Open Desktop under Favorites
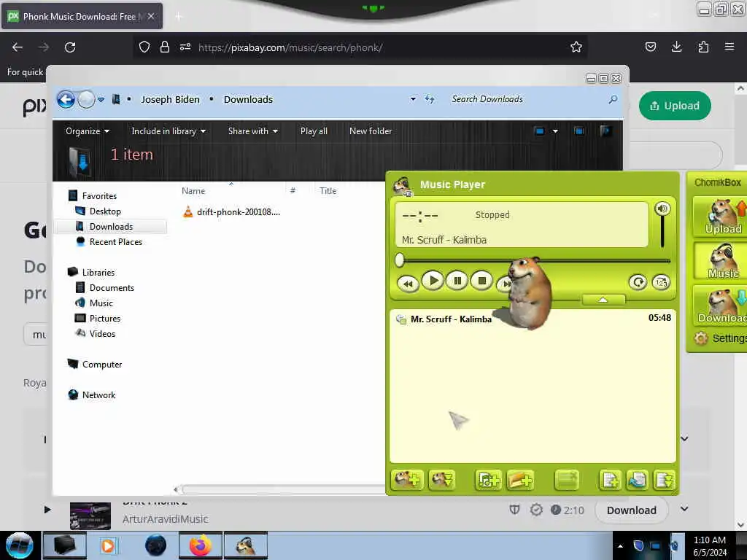Viewport: 747px width, 560px height. 98,211
